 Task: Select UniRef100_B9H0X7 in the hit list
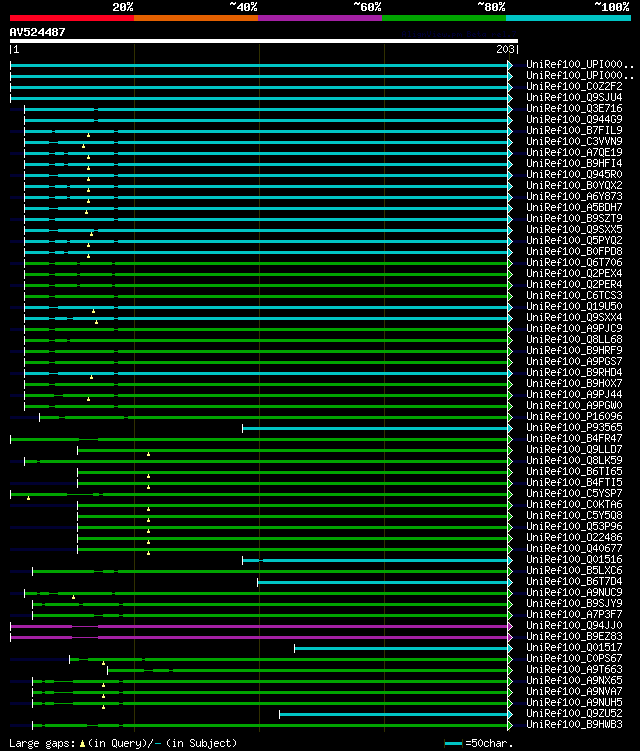[x=574, y=384]
